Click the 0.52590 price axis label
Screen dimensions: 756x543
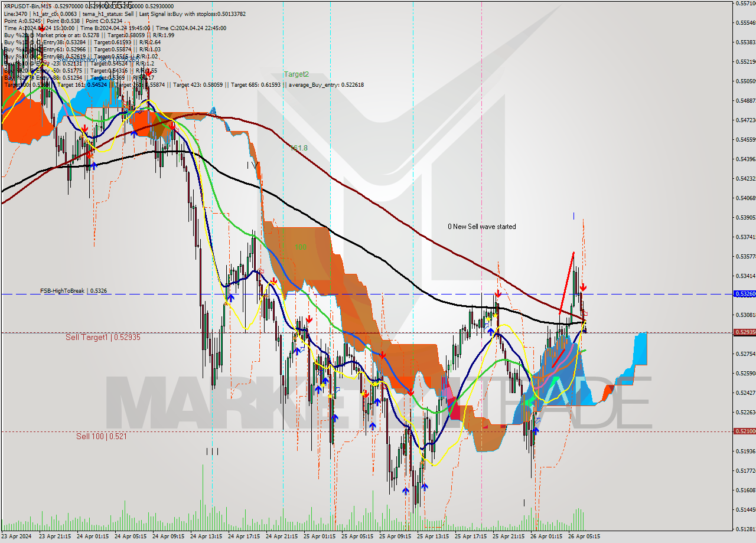745,373
